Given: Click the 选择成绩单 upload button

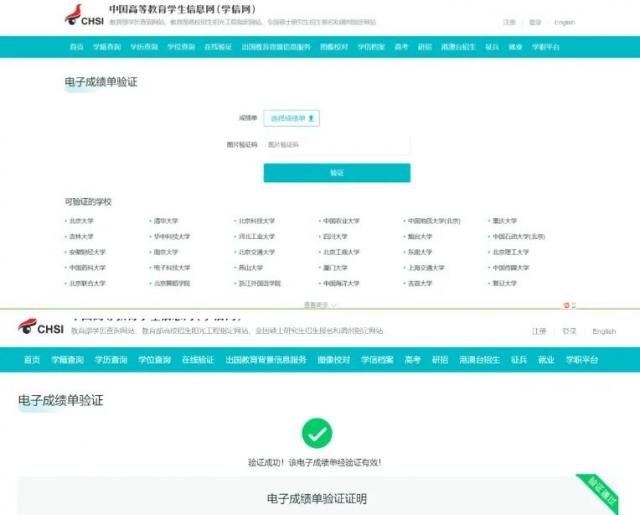Looking at the screenshot, I should point(291,118).
